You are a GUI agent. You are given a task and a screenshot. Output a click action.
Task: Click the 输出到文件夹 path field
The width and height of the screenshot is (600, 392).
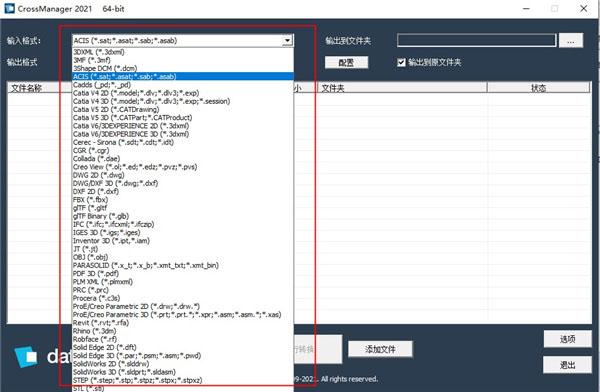click(x=476, y=40)
